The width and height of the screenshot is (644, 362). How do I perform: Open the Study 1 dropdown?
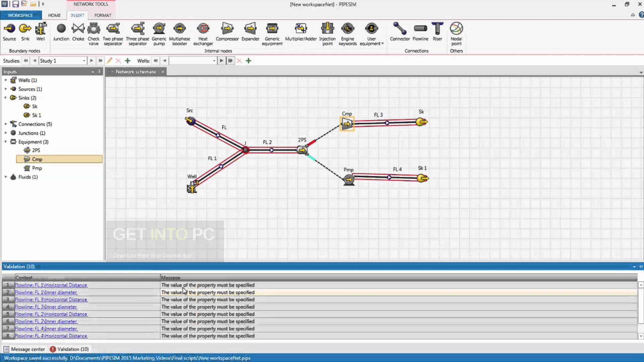[x=84, y=61]
